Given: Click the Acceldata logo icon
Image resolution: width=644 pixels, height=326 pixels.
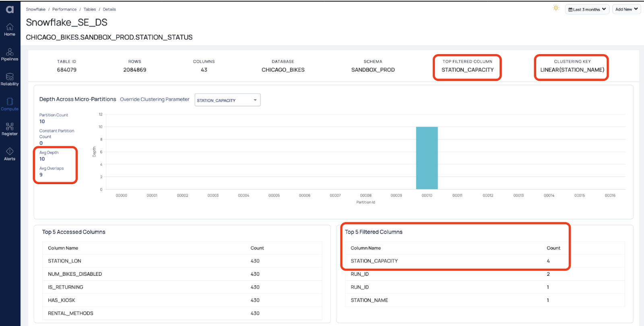Looking at the screenshot, I should (10, 9).
